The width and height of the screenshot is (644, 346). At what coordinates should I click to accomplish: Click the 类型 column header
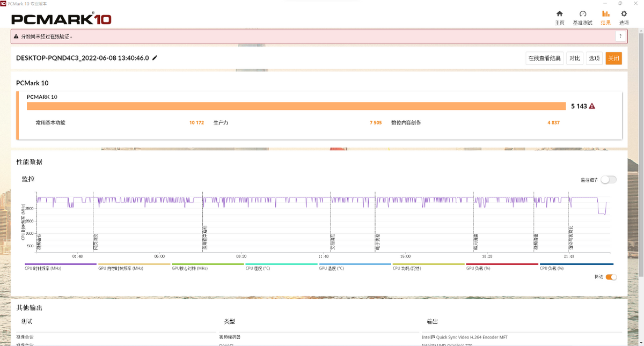230,321
